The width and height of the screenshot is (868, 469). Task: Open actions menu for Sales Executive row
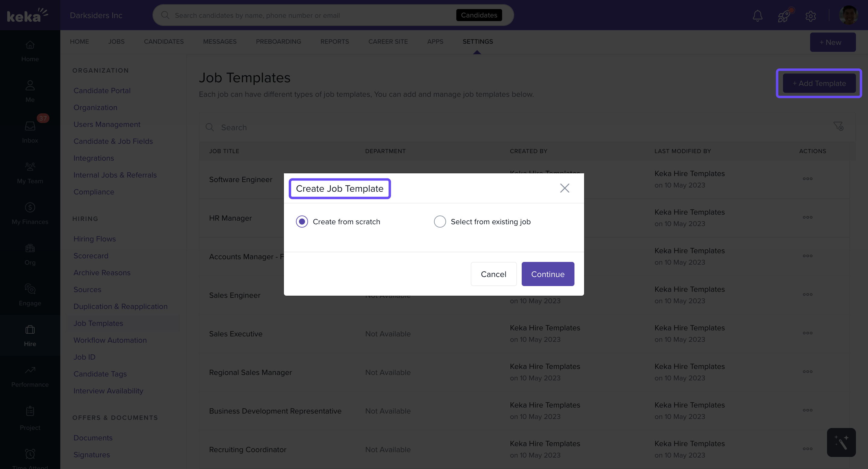click(x=807, y=333)
